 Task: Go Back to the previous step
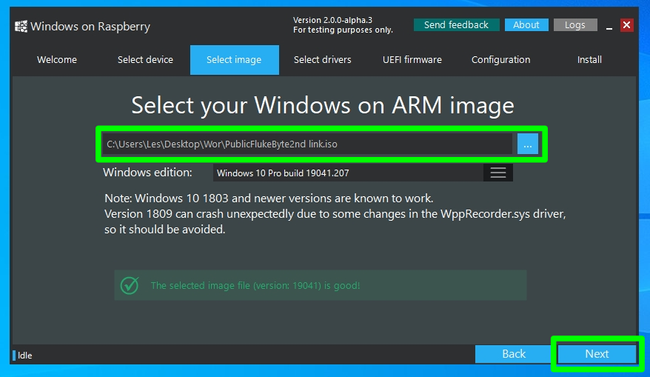(514, 354)
